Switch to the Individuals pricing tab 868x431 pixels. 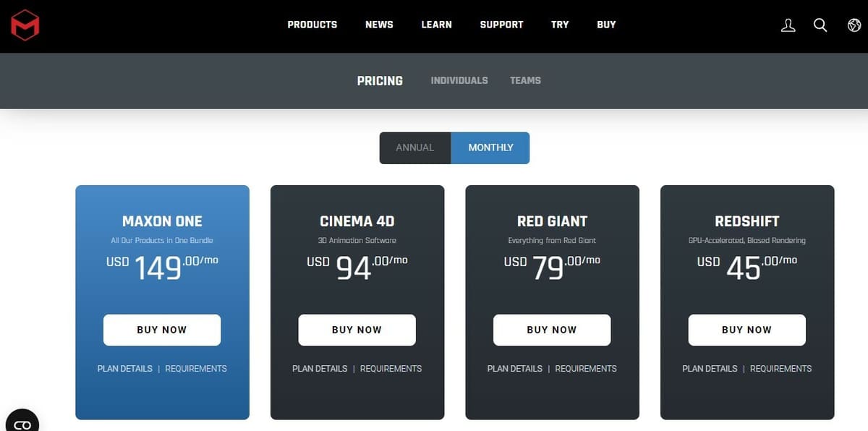pyautogui.click(x=459, y=80)
